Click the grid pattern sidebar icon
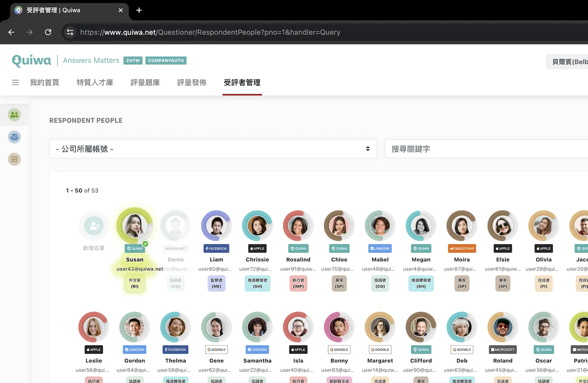The width and height of the screenshot is (588, 383). click(x=14, y=159)
